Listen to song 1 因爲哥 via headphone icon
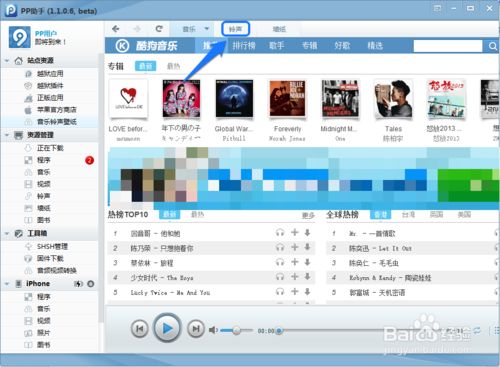500x367 pixels. 280,233
